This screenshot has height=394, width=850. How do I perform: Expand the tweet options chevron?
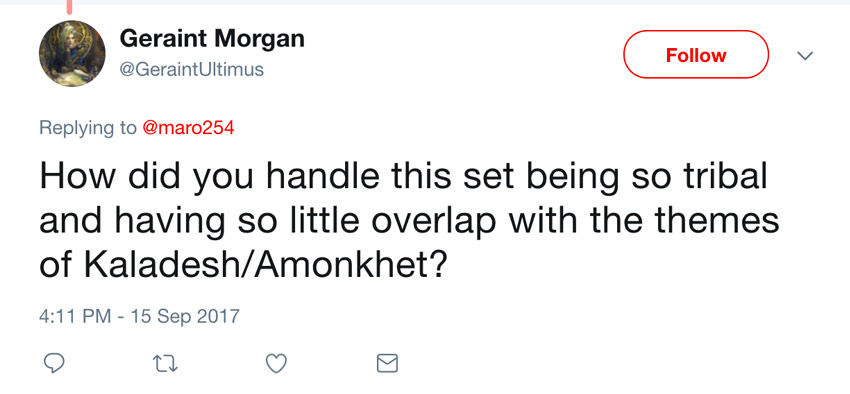(x=805, y=56)
